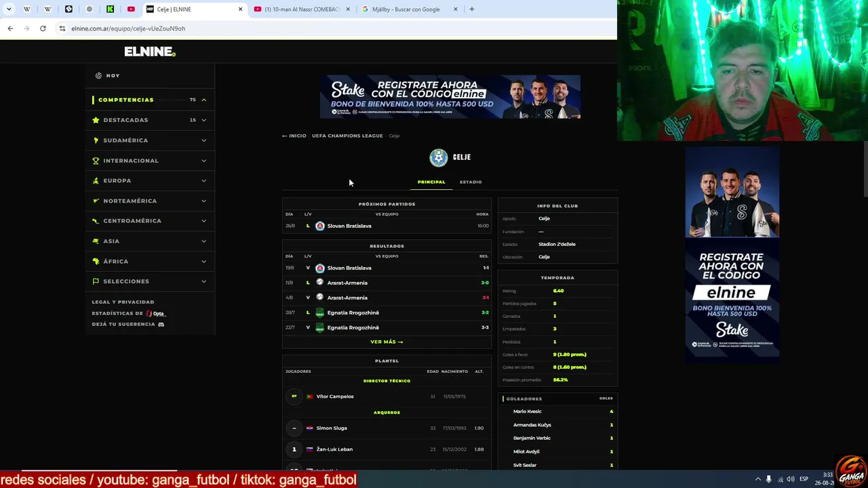This screenshot has width=868, height=488.
Task: Switch to the Principal tab
Action: pyautogui.click(x=431, y=182)
